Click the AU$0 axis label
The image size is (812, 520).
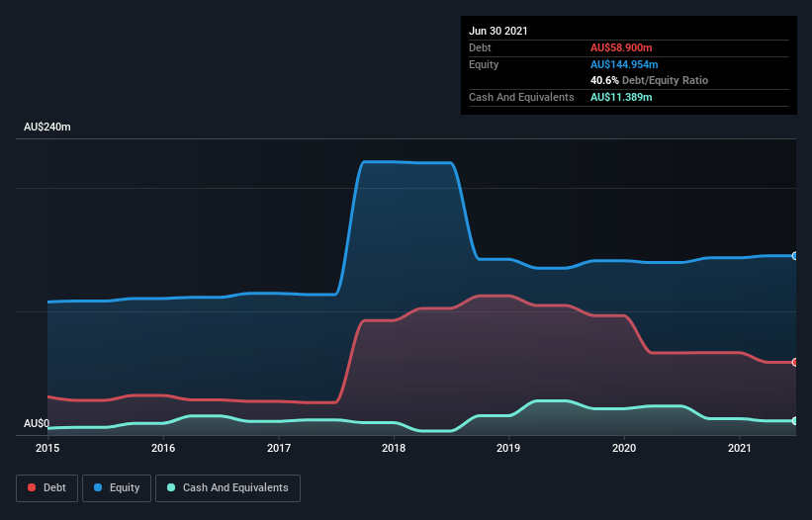coord(37,423)
